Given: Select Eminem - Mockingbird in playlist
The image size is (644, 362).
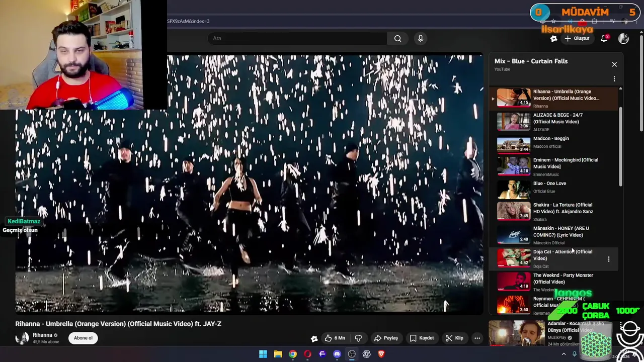Looking at the screenshot, I should tap(553, 166).
